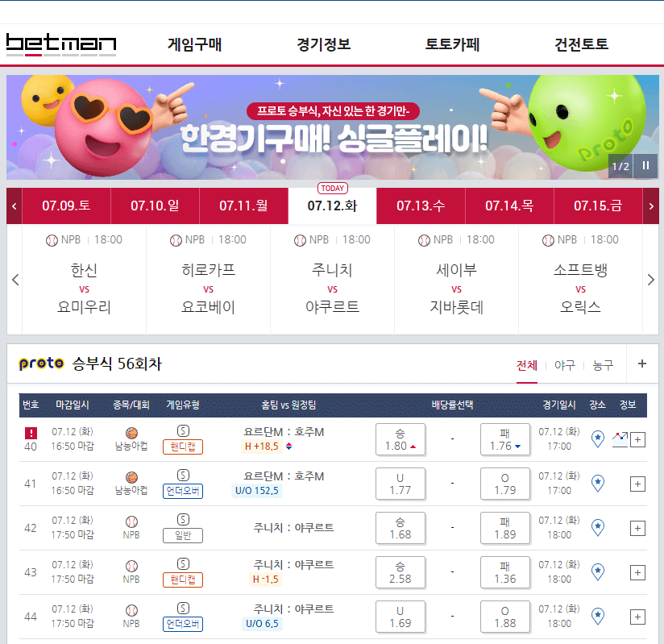664x644 pixels.
Task: Click the 핸디캡 tag on game 43
Action: [183, 580]
